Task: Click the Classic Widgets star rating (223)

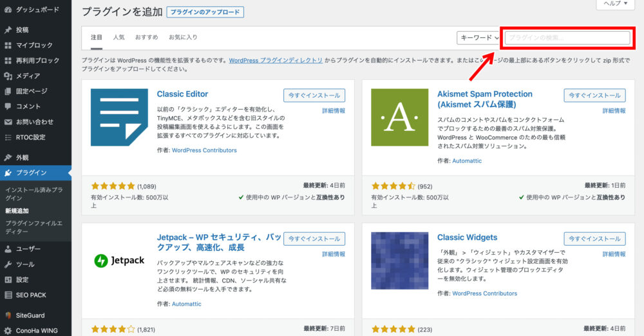Action: point(393,330)
